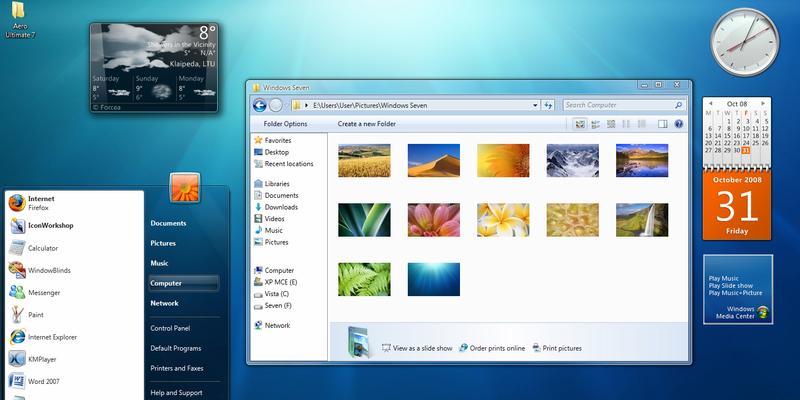Viewport: 800px width, 400px height.
Task: Open Aero Ultimate 7 desktop folder
Action: point(19,20)
